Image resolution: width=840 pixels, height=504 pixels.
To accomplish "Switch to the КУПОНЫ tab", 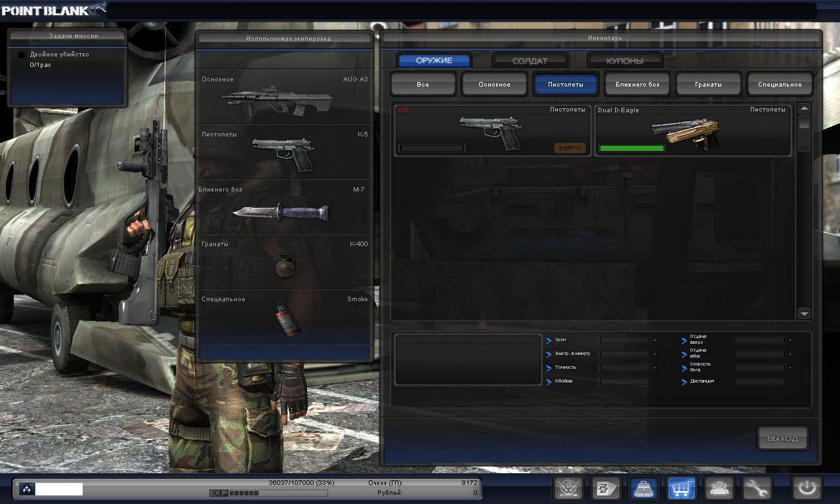I will pos(625,61).
